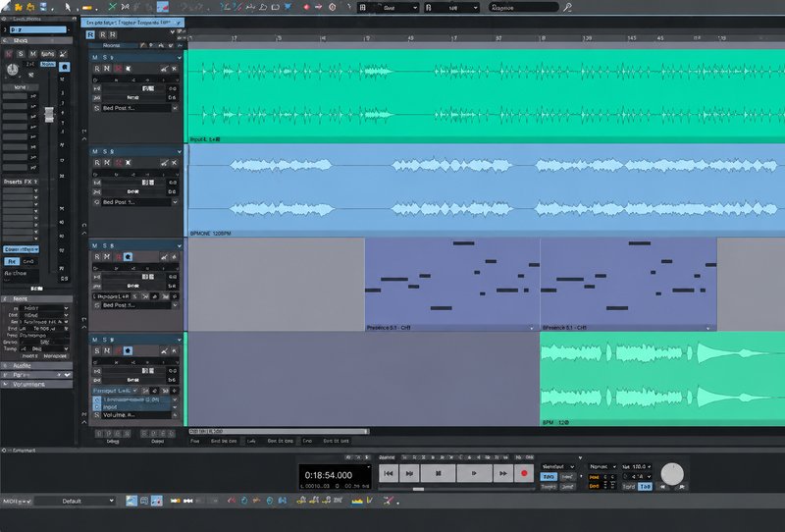785x532 pixels.
Task: Arm record on the first track
Action: coord(118,69)
